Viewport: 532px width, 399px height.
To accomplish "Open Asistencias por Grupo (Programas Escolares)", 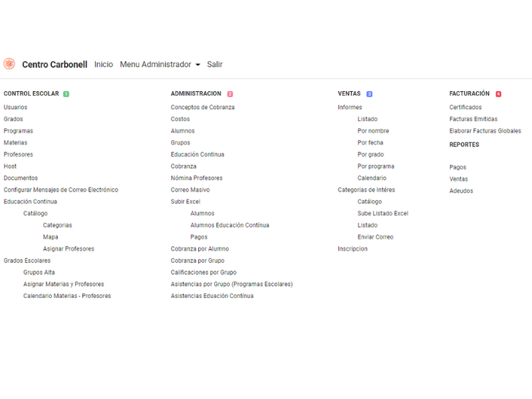I will coord(231,284).
